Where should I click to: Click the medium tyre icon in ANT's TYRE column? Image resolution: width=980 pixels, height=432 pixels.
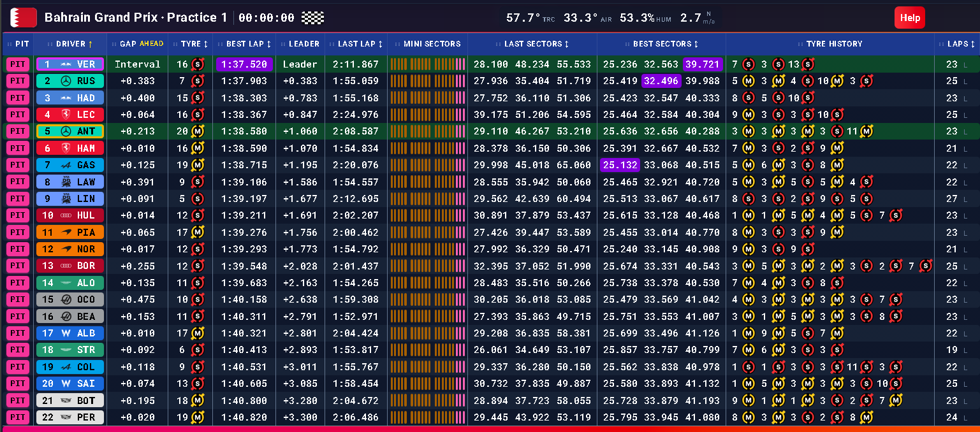tap(198, 131)
